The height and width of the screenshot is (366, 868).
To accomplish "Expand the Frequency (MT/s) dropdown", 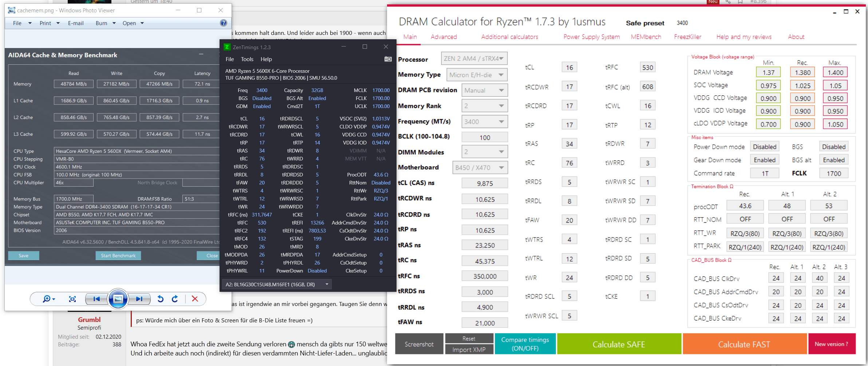I will point(485,122).
